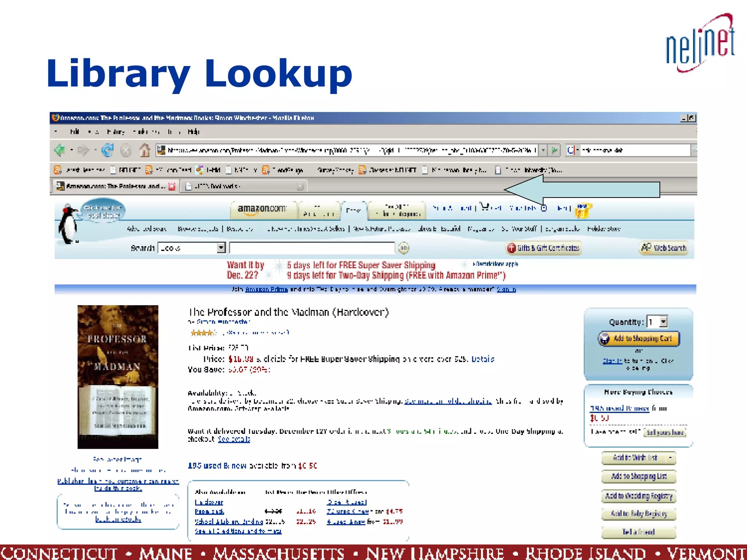747x560 pixels.
Task: Click the green Go arrow beside address bar
Action: 554,150
